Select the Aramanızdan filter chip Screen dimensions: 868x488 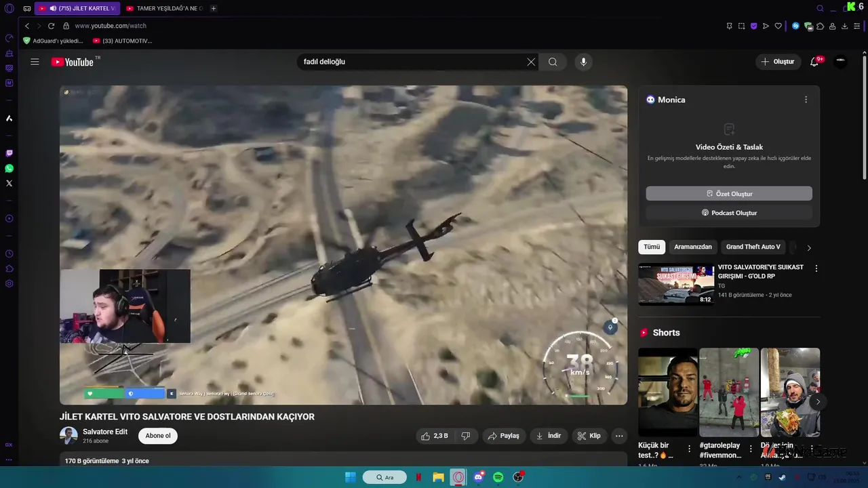693,247
